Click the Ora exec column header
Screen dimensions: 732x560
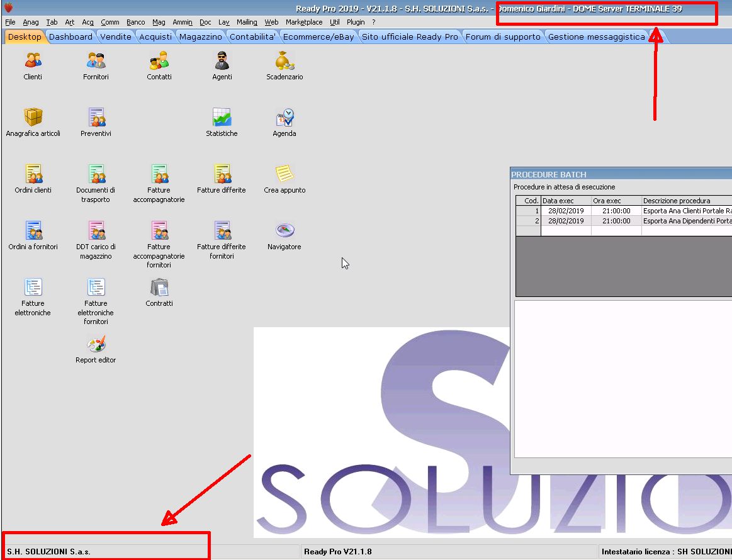616,201
